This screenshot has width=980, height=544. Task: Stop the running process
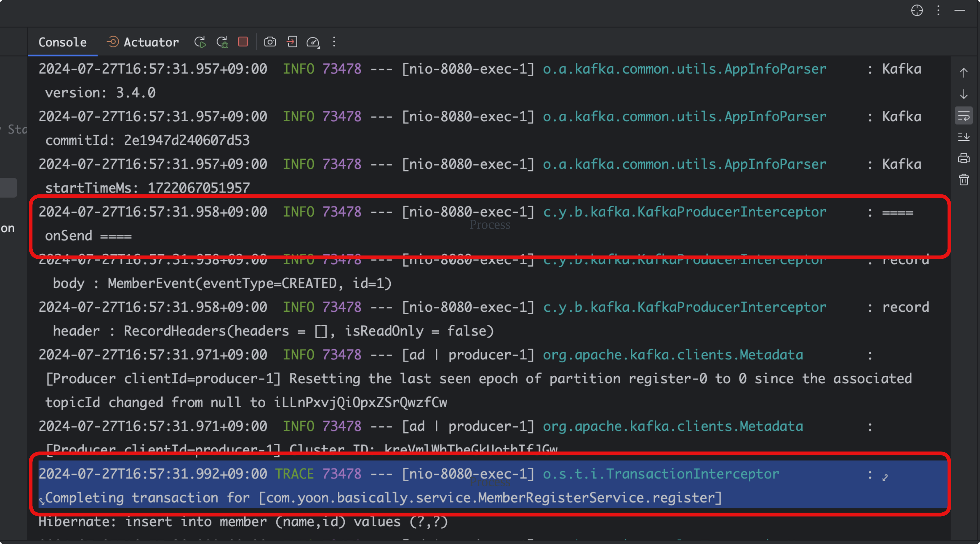tap(243, 41)
